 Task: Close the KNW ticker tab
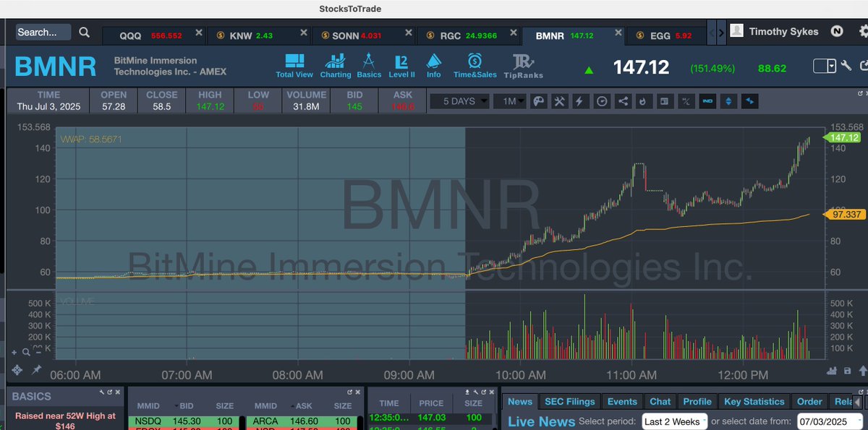pyautogui.click(x=304, y=33)
